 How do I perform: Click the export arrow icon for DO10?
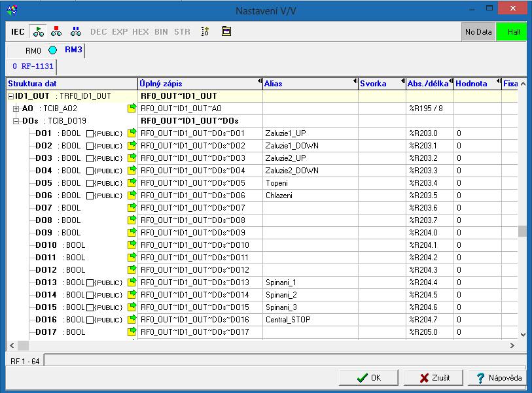pyautogui.click(x=132, y=245)
